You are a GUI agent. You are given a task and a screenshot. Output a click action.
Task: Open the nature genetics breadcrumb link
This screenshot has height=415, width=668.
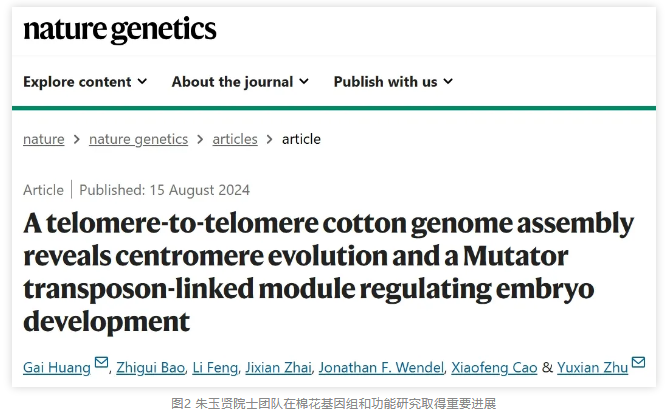(x=138, y=139)
